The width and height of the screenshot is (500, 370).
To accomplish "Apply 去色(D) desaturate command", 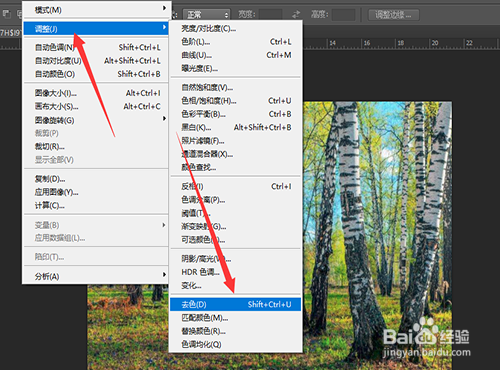I will [236, 304].
